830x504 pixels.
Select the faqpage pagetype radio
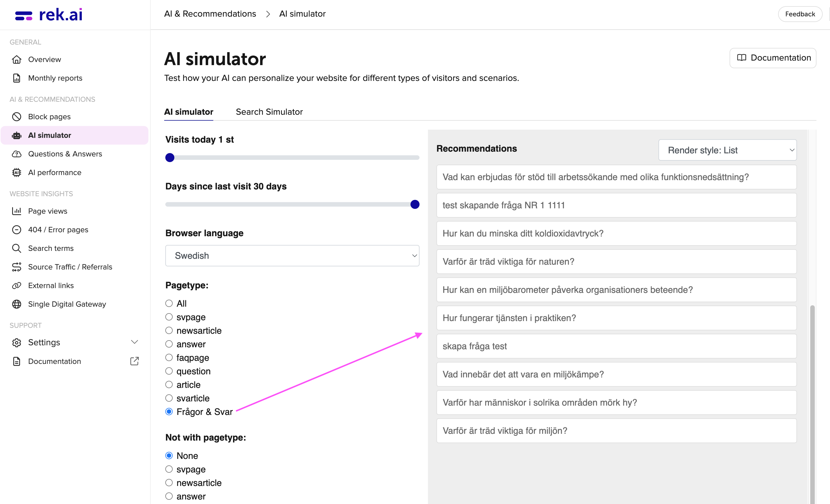[169, 357]
